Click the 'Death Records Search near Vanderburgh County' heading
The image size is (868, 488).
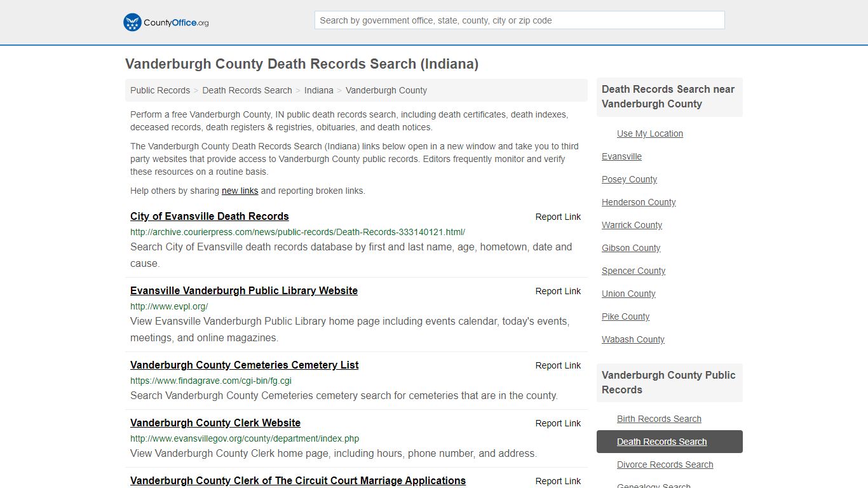(x=668, y=97)
